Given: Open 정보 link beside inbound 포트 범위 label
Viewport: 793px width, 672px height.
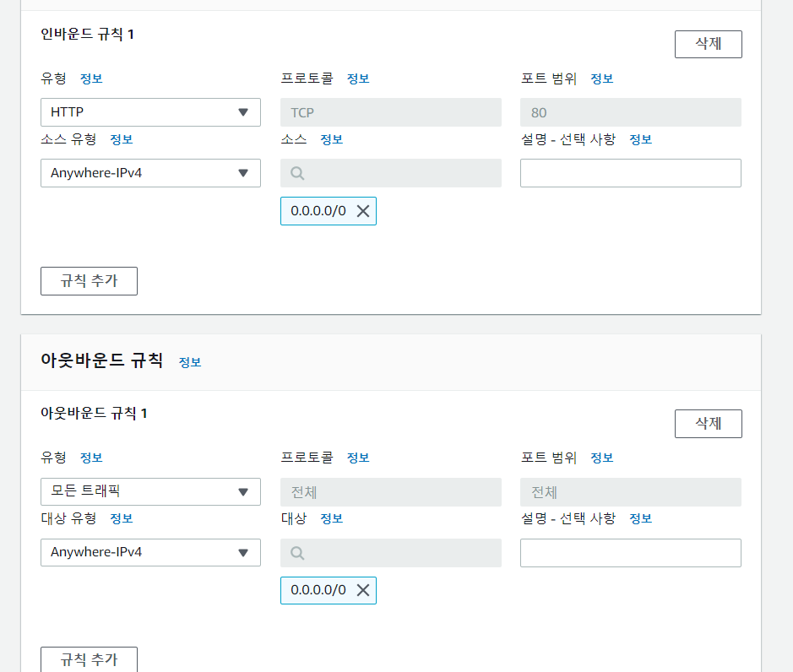Looking at the screenshot, I should (x=602, y=79).
